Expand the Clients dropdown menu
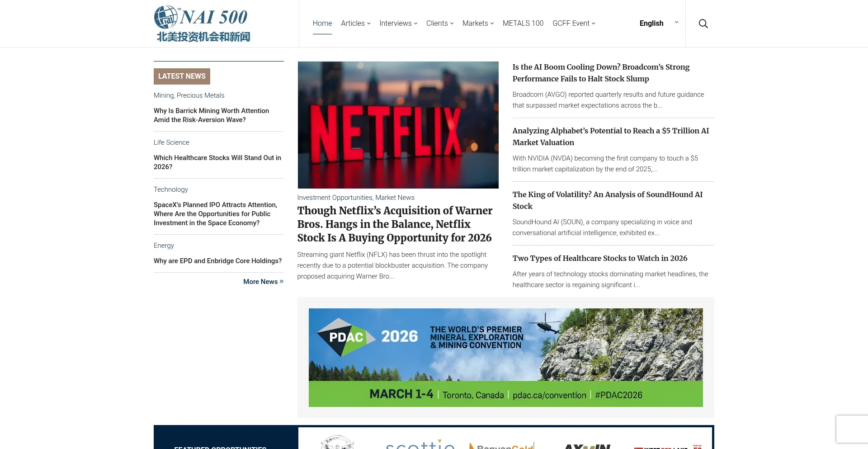The height and width of the screenshot is (449, 868). [x=439, y=23]
